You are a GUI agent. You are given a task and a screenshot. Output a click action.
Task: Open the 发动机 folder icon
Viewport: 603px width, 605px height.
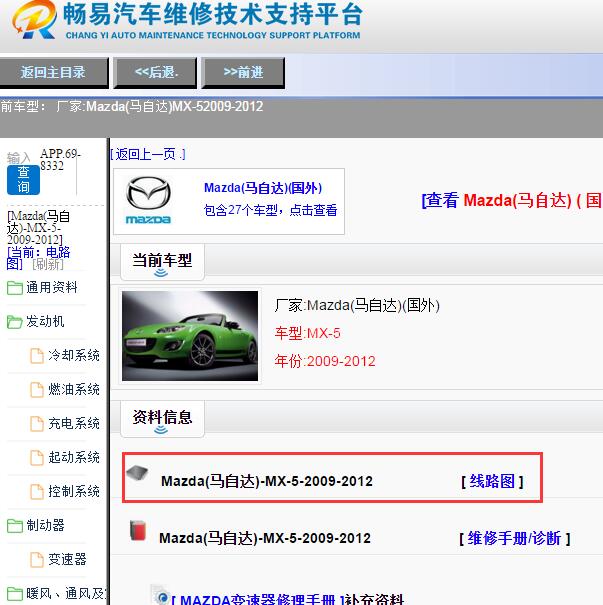(15, 321)
